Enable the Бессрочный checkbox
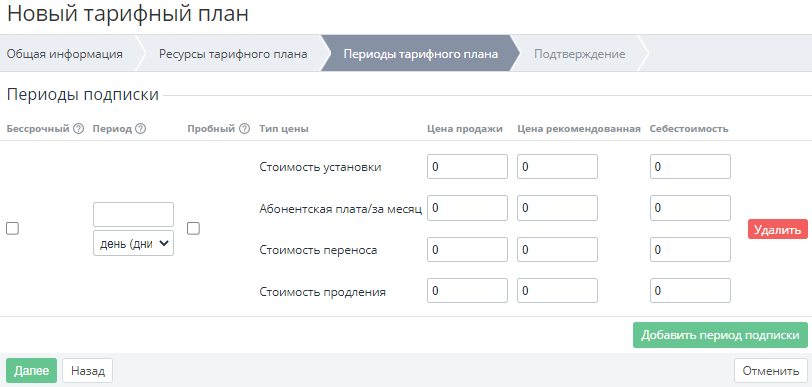 coord(12,228)
